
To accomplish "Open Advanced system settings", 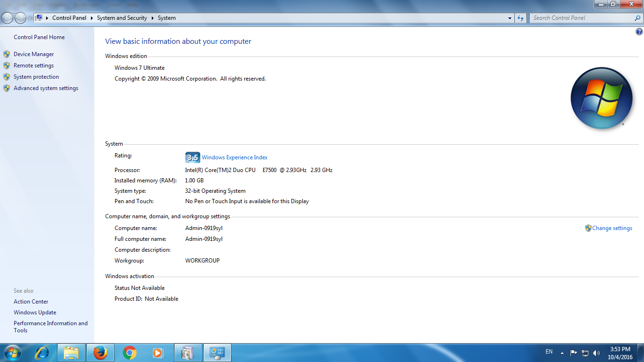I will 46,88.
